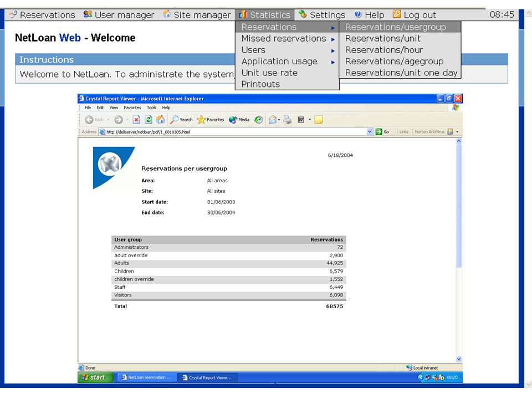
Task: Open the Tools menu in Internet Explorer
Action: [152, 108]
